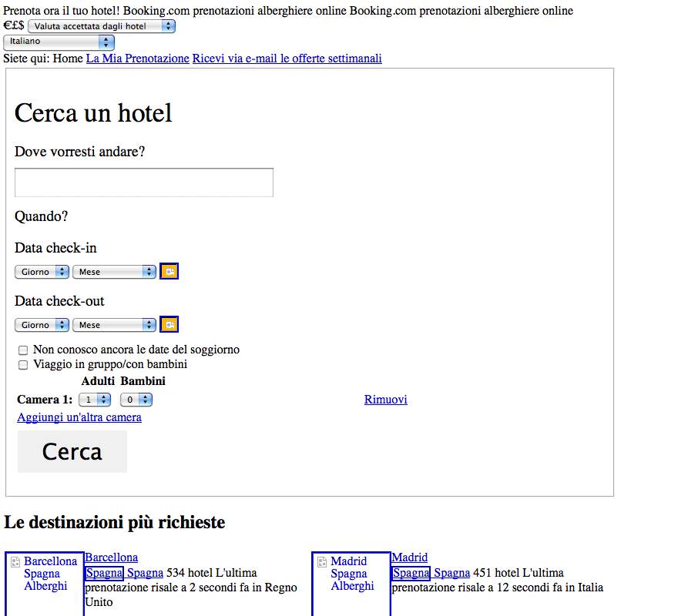Open "Ricevi via e-mail le offerte settimanali" link
Viewport: 688px width, 616px height.
(287, 59)
